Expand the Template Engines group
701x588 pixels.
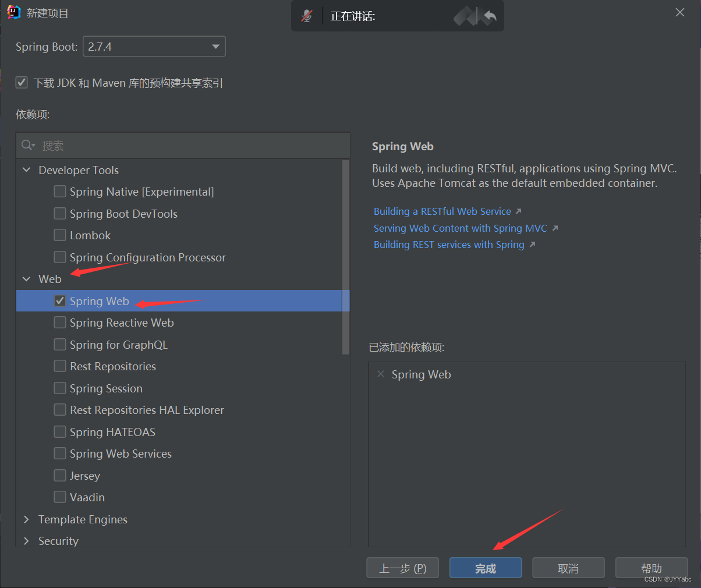pos(26,519)
